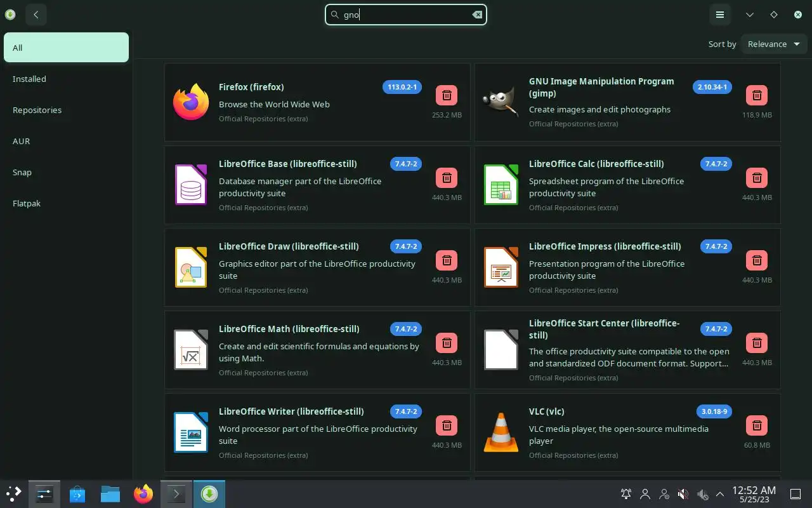Open the file manager from taskbar

point(110,494)
